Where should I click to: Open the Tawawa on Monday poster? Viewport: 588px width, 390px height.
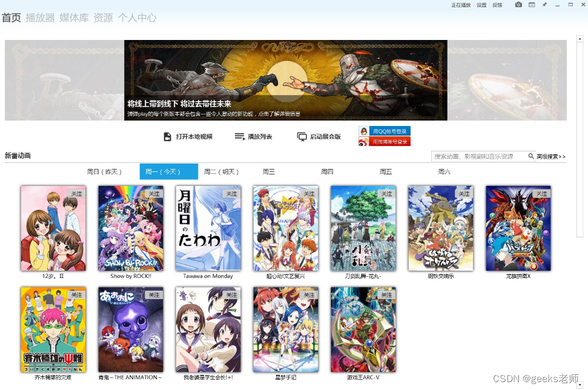click(208, 228)
